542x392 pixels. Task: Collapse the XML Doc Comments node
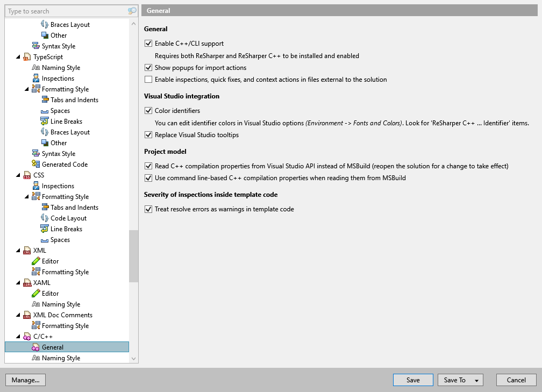18,315
